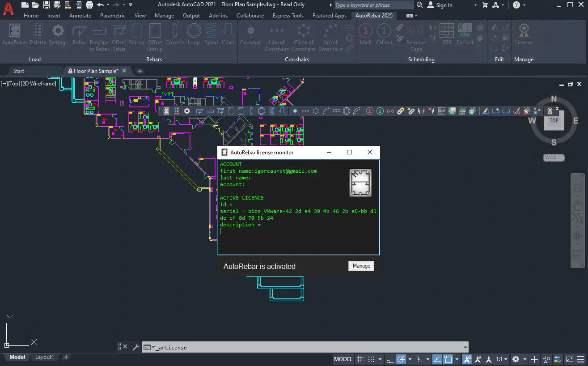Toggle the grid display in status bar
Viewport: 588px width, 366px height.
click(360, 359)
